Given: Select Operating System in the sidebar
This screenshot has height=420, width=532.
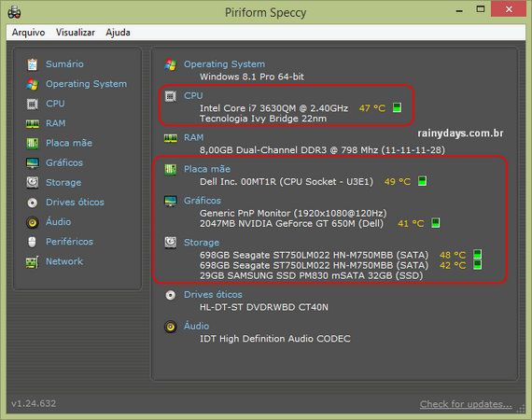Looking at the screenshot, I should tap(86, 84).
